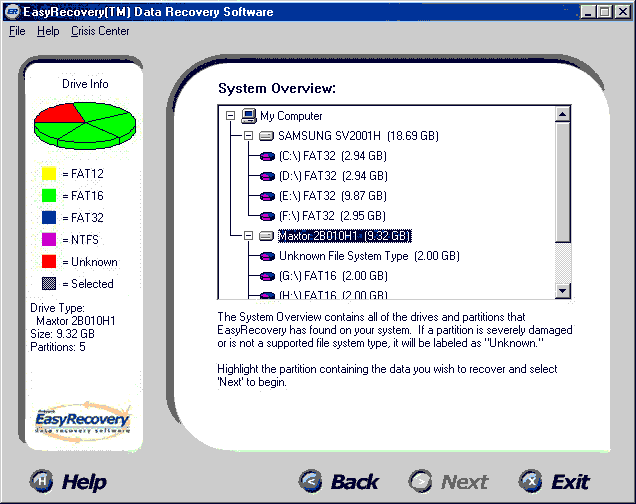Click the red Unknown legend swatch

click(49, 262)
